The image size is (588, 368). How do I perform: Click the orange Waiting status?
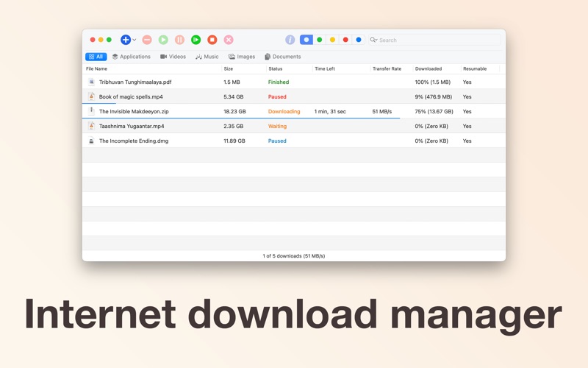click(x=277, y=126)
